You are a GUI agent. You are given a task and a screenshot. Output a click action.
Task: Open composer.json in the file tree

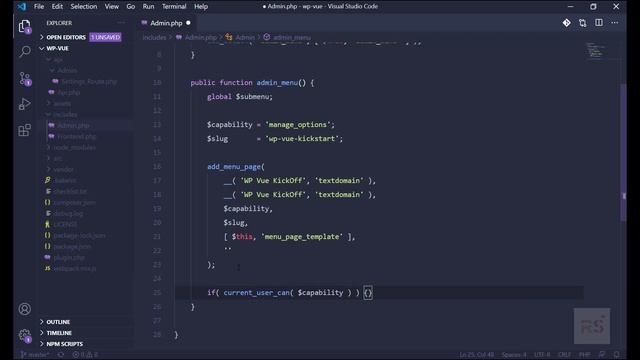[x=75, y=202]
